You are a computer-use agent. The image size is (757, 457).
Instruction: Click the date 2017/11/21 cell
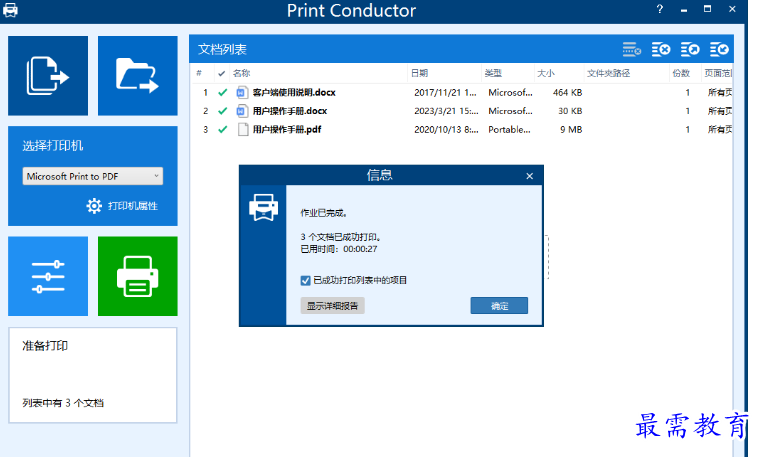445,92
